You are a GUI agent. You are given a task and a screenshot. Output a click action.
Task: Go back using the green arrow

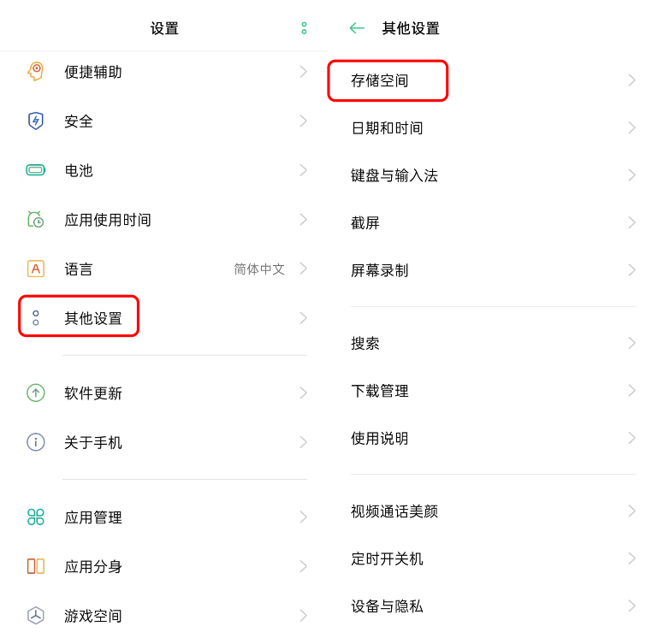point(357,28)
